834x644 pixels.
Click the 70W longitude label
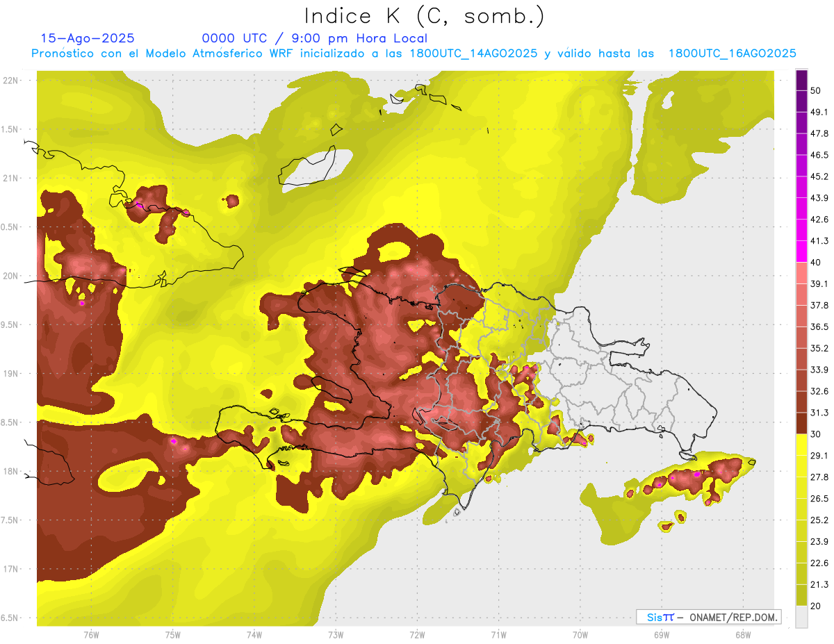click(580, 634)
